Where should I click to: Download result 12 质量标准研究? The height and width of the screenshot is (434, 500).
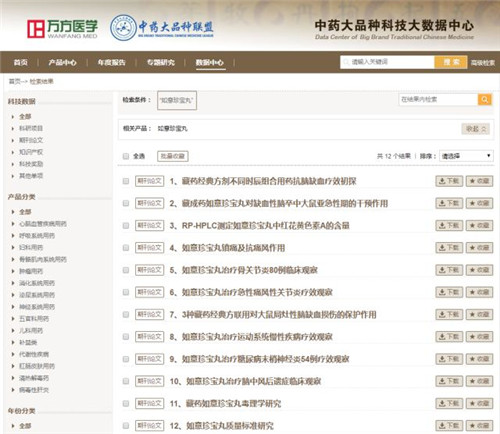[x=449, y=426]
